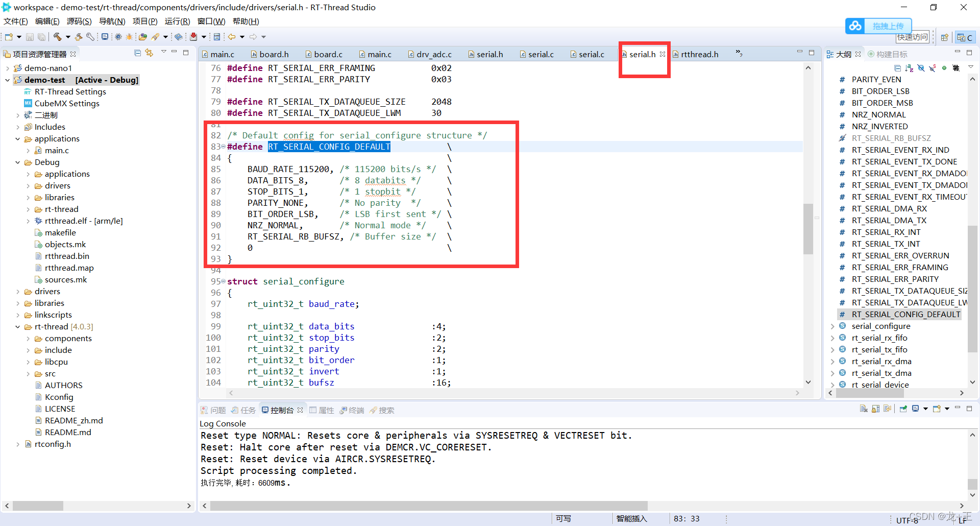
Task: Open back navigation history dropdown
Action: (x=242, y=37)
